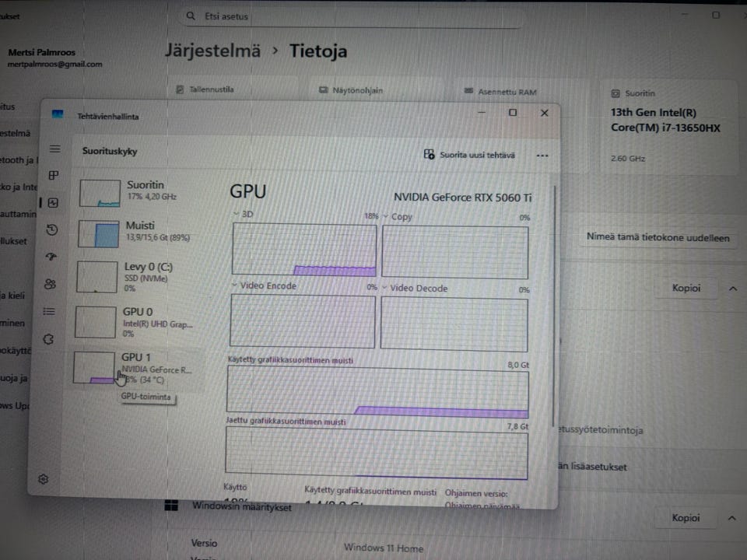Screen dimensions: 747x560
Task: Open the Details list icon in Task Manager
Action: [x=49, y=311]
